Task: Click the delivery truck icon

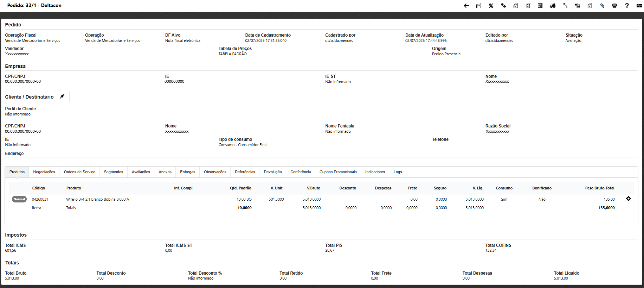Action: 553,6
